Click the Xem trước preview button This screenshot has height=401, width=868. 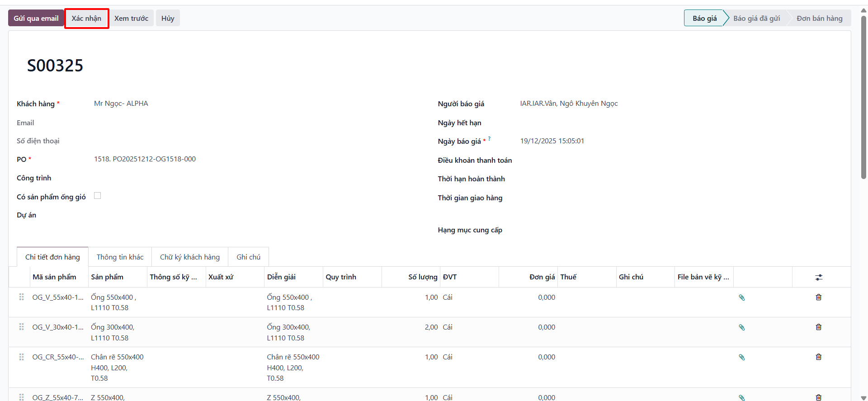click(131, 18)
